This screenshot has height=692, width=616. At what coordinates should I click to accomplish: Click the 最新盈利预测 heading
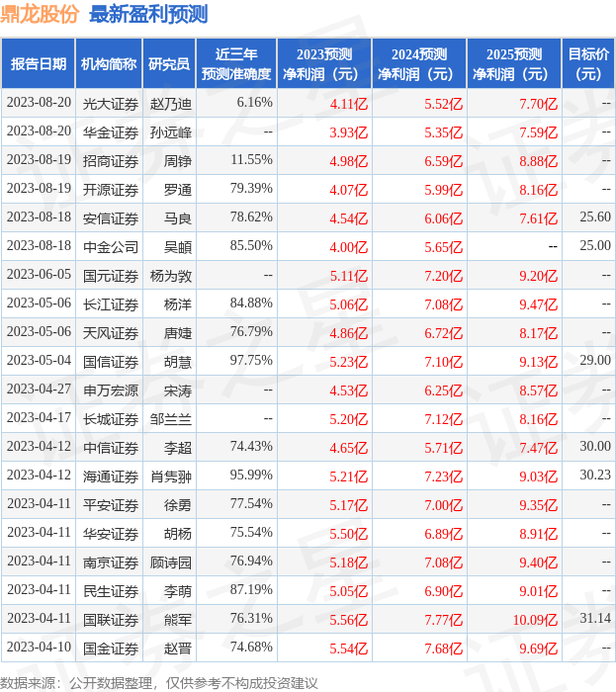tap(148, 14)
